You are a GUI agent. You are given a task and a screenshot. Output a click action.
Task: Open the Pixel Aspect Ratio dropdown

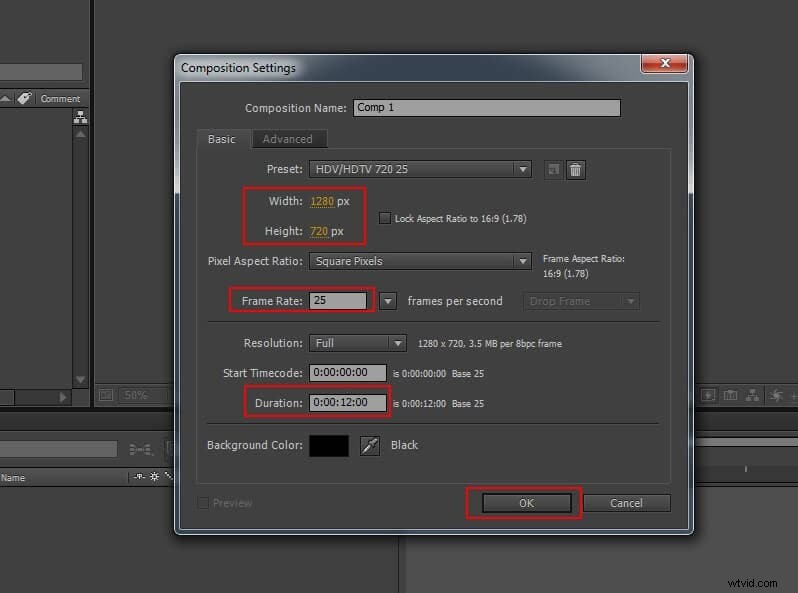click(x=420, y=261)
